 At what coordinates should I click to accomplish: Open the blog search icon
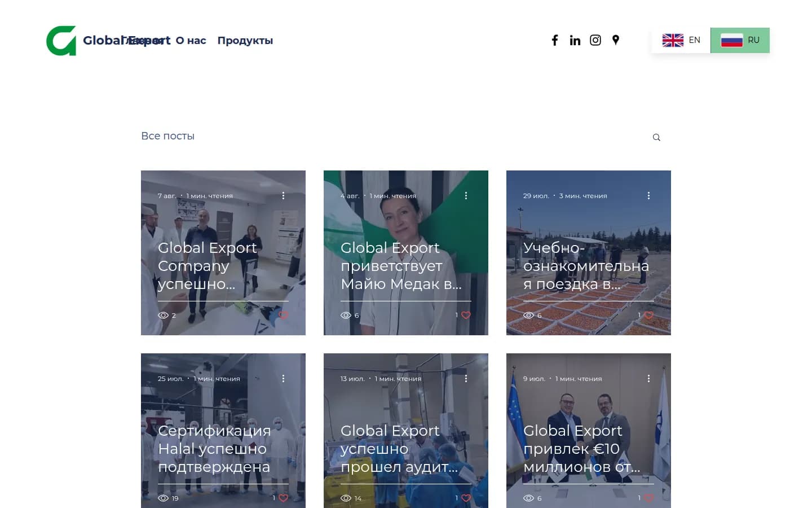click(x=656, y=137)
